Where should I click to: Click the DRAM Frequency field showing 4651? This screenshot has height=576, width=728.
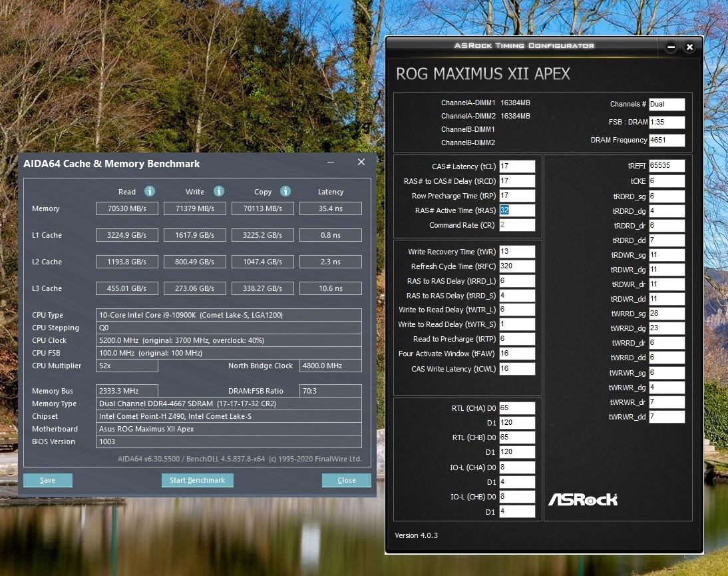tap(667, 140)
